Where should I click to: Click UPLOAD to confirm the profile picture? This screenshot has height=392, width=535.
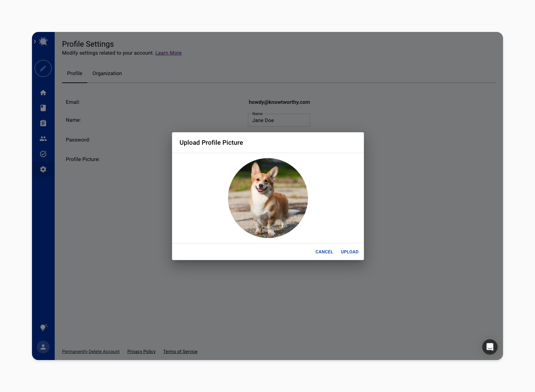pos(349,252)
